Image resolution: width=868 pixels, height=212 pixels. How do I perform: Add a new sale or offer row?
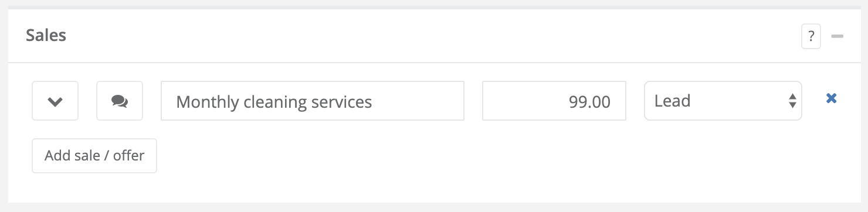94,156
